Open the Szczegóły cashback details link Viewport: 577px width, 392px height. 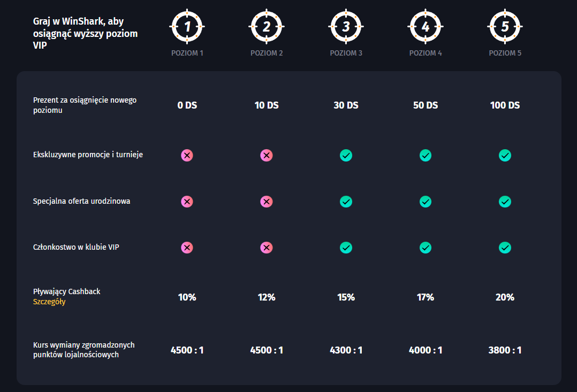coord(49,302)
